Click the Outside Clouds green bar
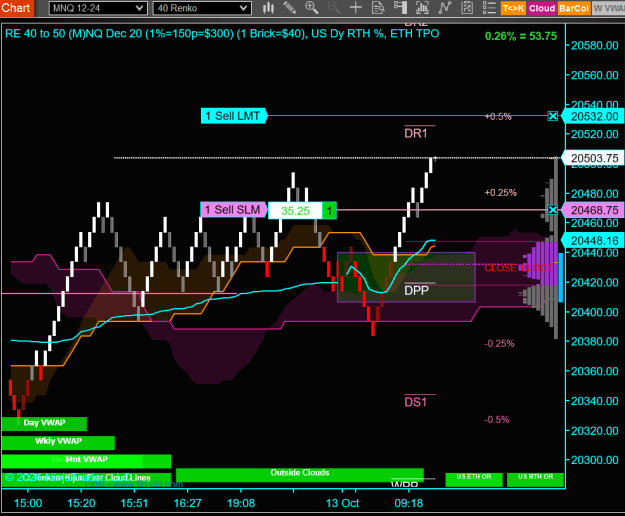Image resolution: width=625 pixels, height=516 pixels. click(x=299, y=474)
